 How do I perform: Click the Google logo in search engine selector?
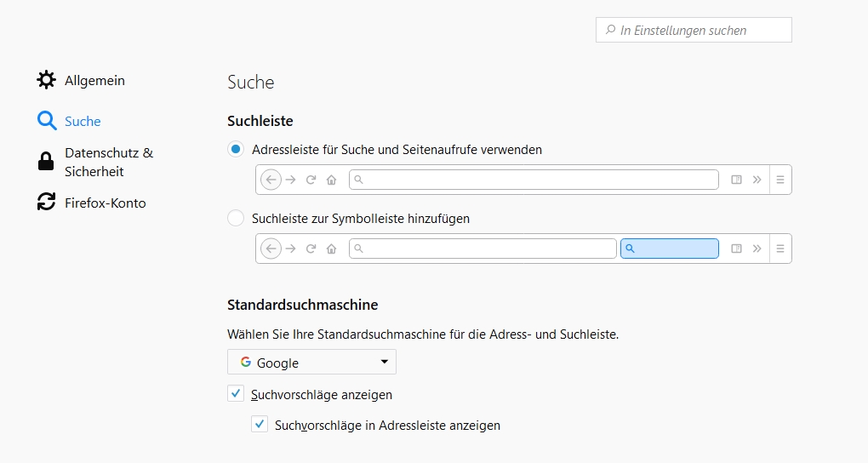(x=246, y=363)
